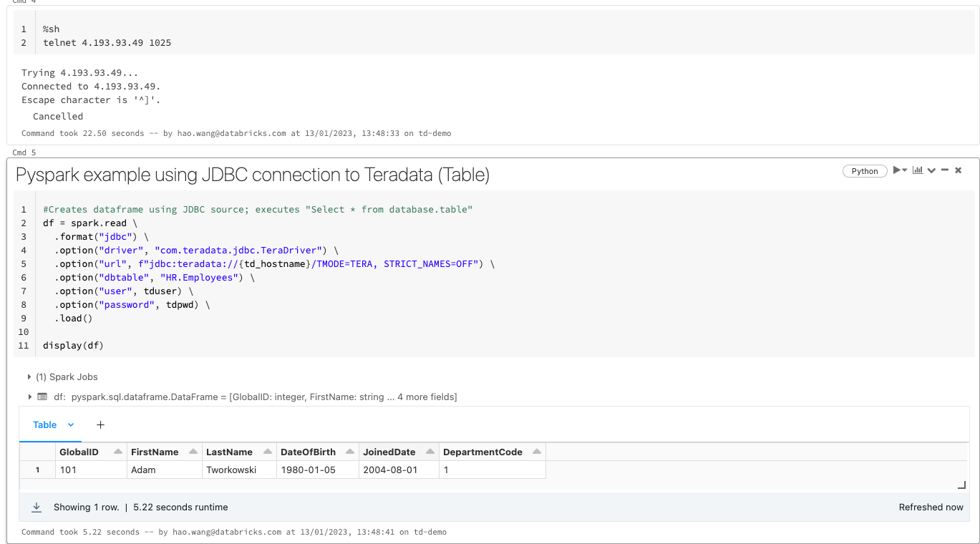Click the 'Adam' cell in FirstName
This screenshot has width=980, height=544.
165,470
